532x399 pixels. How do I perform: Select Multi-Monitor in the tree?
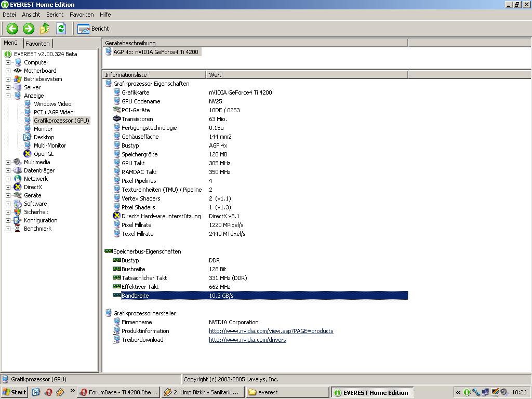pos(50,145)
